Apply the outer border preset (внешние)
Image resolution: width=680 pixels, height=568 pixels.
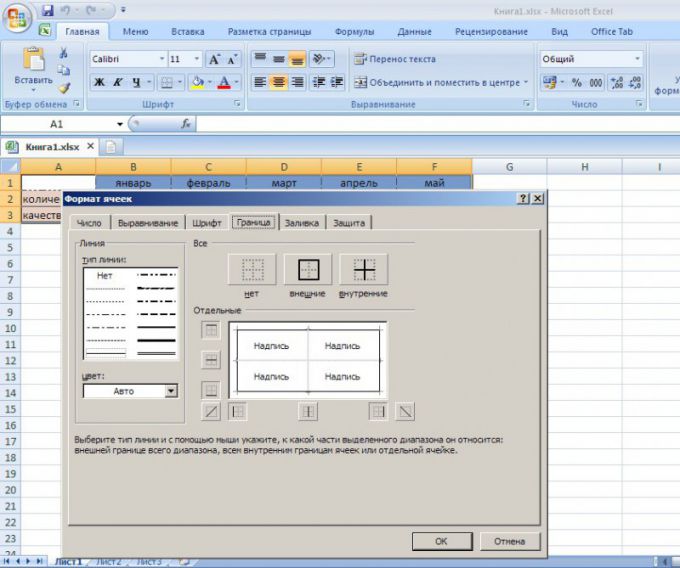307,270
